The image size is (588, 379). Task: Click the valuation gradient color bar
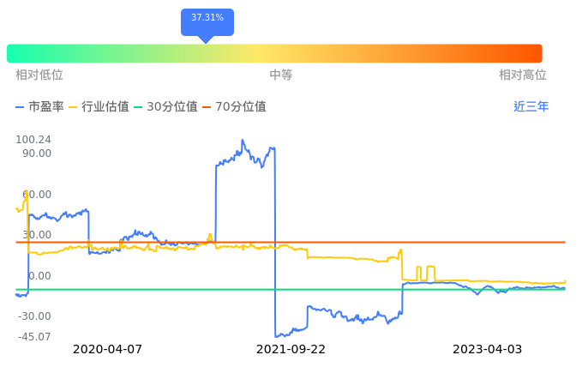(274, 53)
